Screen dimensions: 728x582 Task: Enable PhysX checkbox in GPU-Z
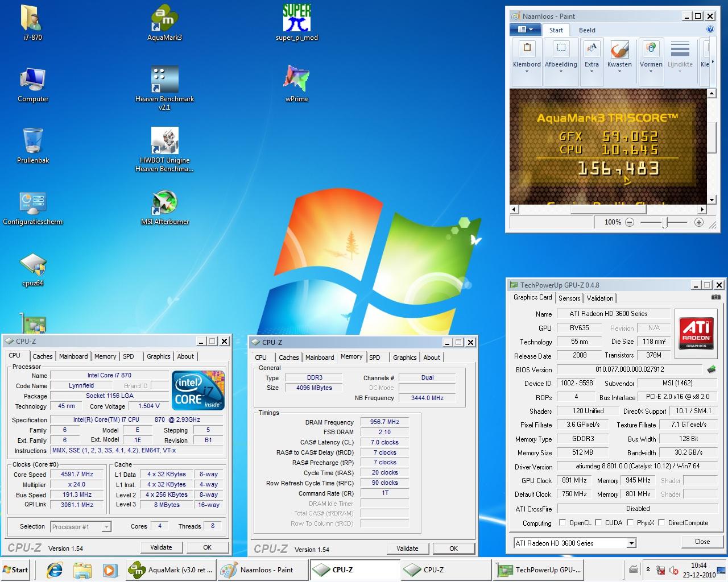630,522
